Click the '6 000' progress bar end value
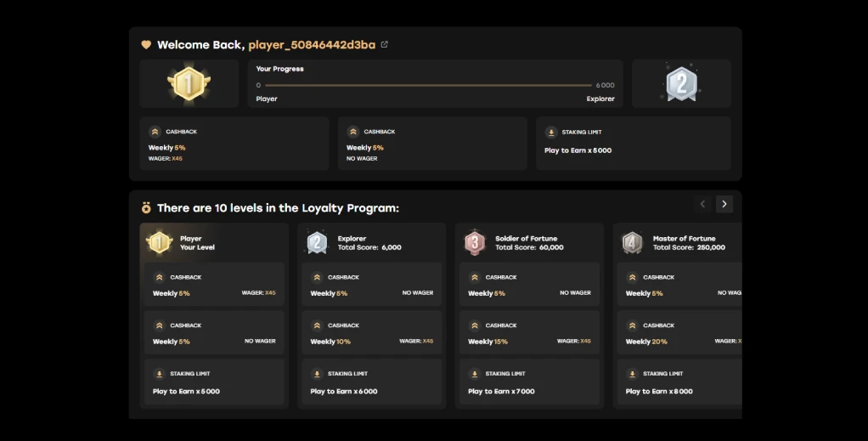Viewport: 868px width, 441px height. (605, 85)
